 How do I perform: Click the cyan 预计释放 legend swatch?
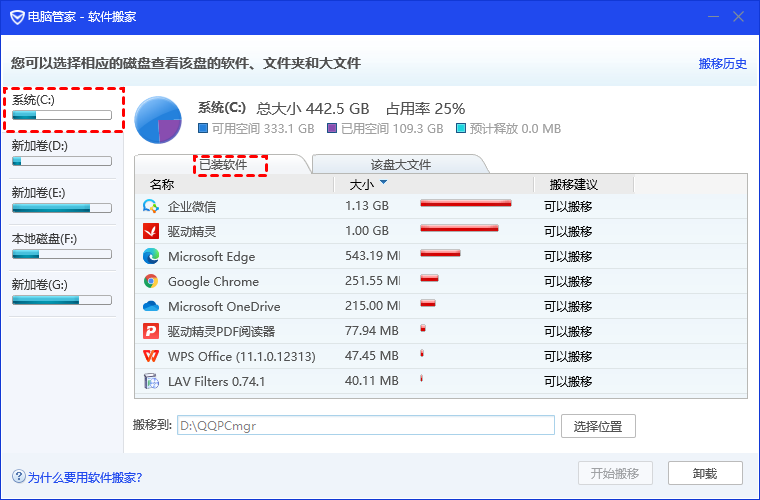coord(461,128)
